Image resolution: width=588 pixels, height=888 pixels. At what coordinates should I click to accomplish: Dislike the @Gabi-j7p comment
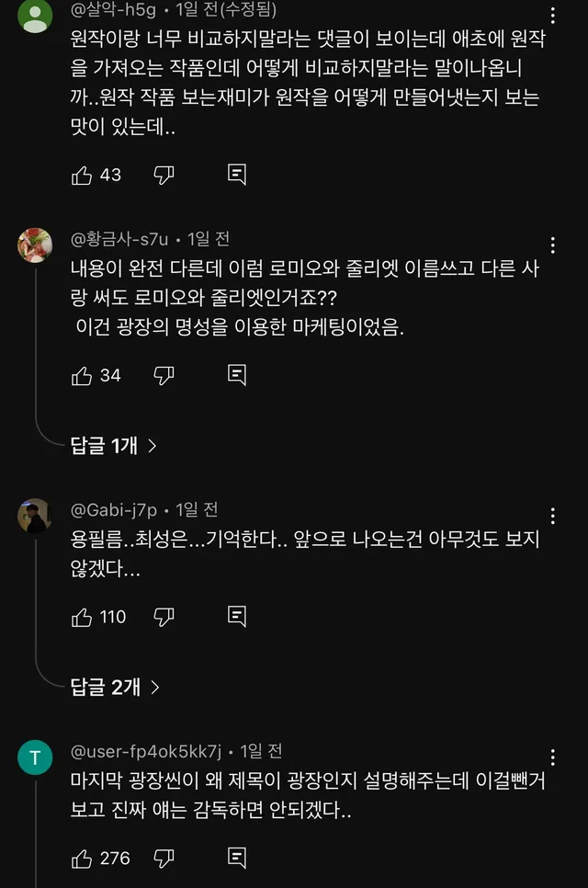(164, 617)
